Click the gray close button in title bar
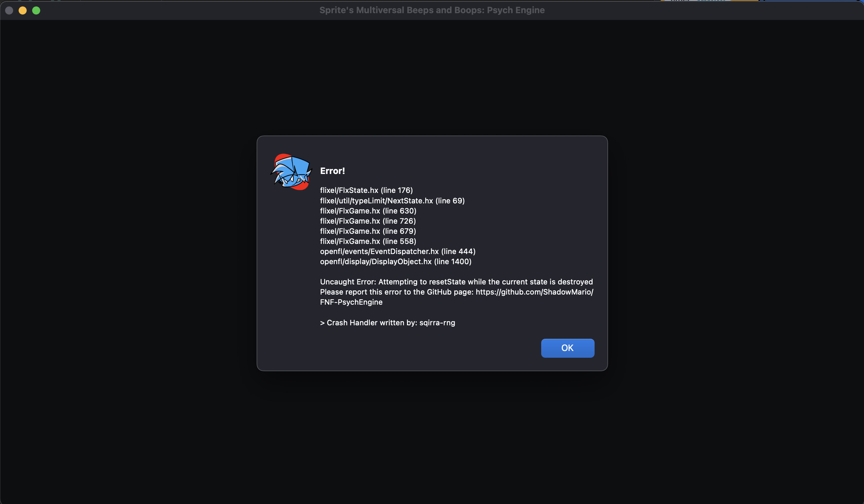The height and width of the screenshot is (504, 864). tap(9, 10)
